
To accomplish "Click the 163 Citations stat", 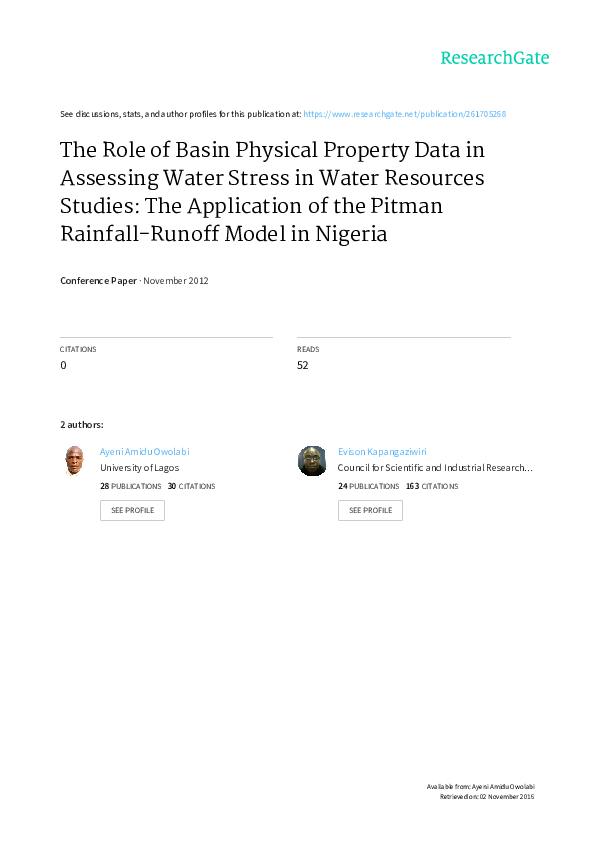I will (432, 486).
